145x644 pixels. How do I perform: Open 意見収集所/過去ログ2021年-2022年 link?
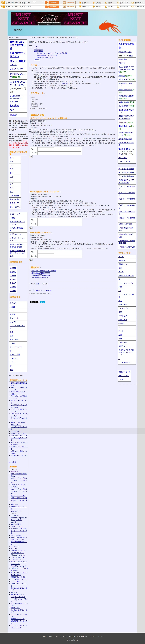click(x=44, y=271)
